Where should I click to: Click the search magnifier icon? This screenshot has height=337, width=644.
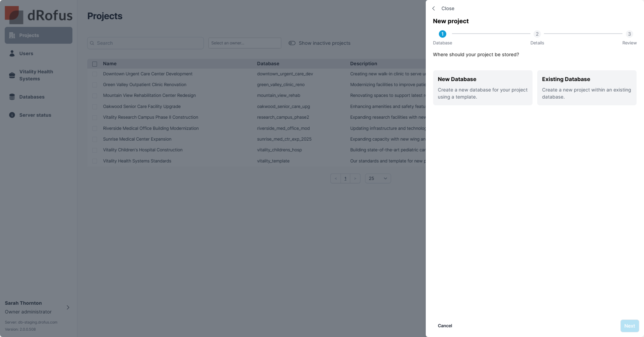tap(92, 43)
